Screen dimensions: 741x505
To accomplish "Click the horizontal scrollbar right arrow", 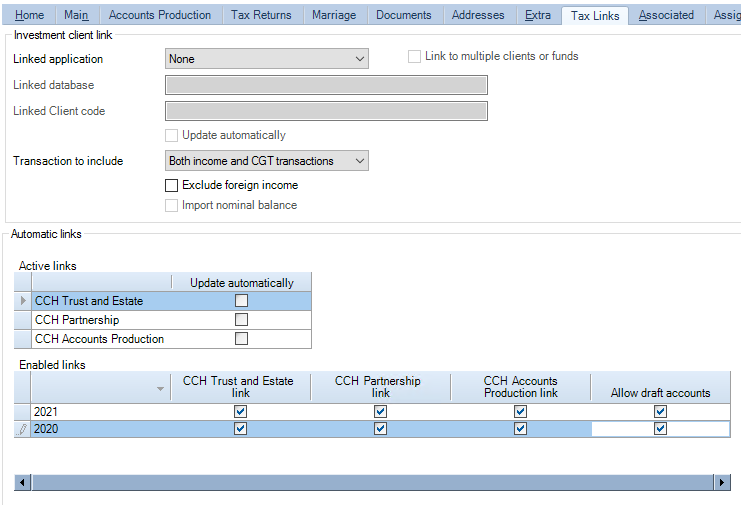I will (722, 482).
